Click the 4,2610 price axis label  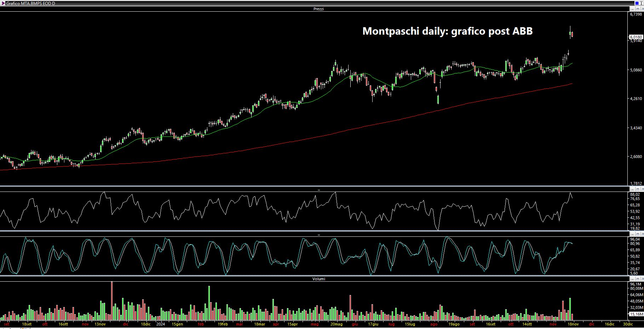[x=636, y=99]
